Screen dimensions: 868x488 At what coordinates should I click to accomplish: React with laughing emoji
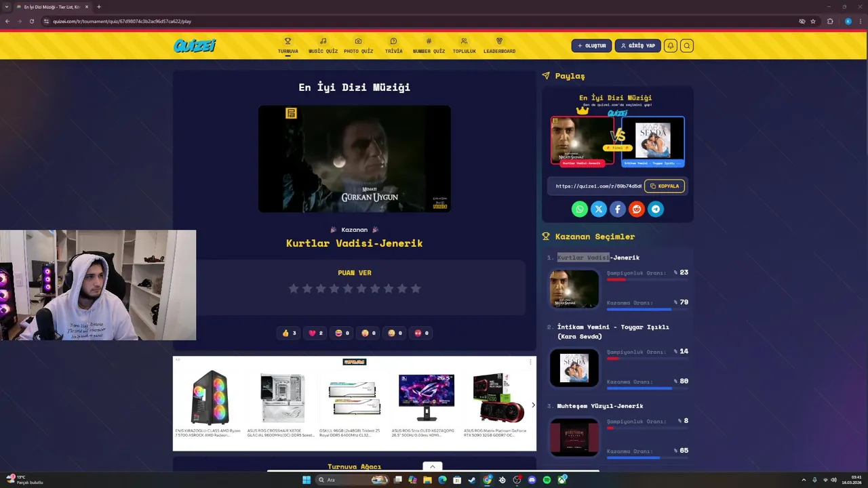(342, 333)
